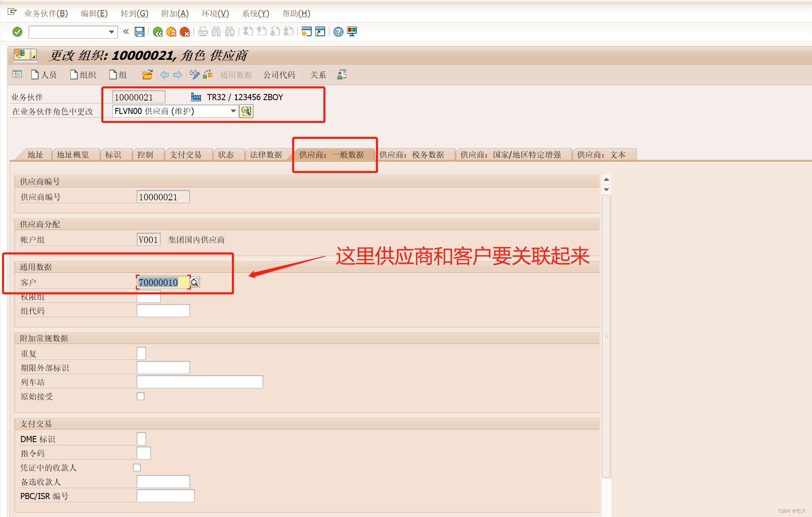Viewport: 812px width, 517px height.
Task: Click the 公司代码 button
Action: tap(279, 75)
